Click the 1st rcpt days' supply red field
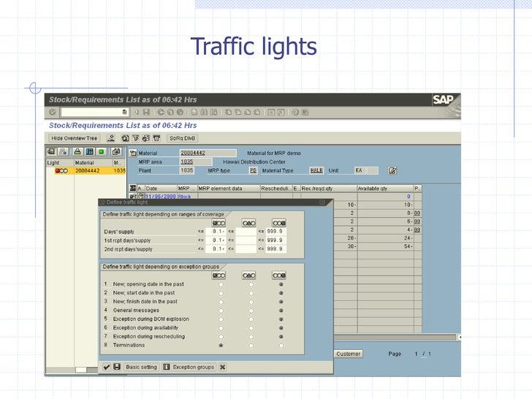This screenshot has width=532, height=399. click(x=216, y=240)
